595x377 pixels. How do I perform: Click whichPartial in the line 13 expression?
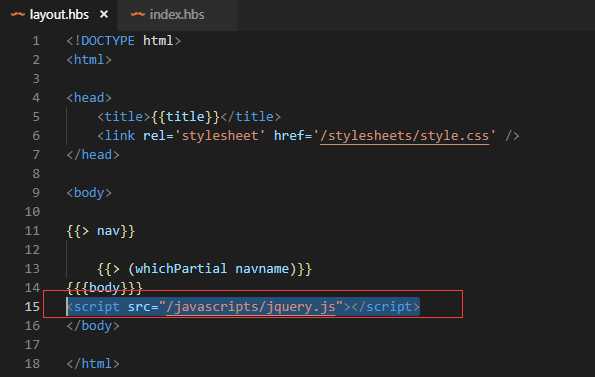[181, 269]
